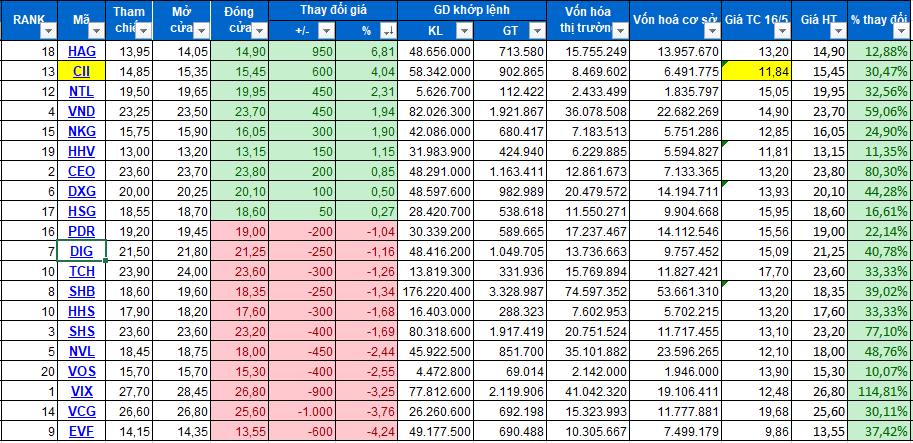Select the 36.078.508 market cap cell

click(x=588, y=112)
